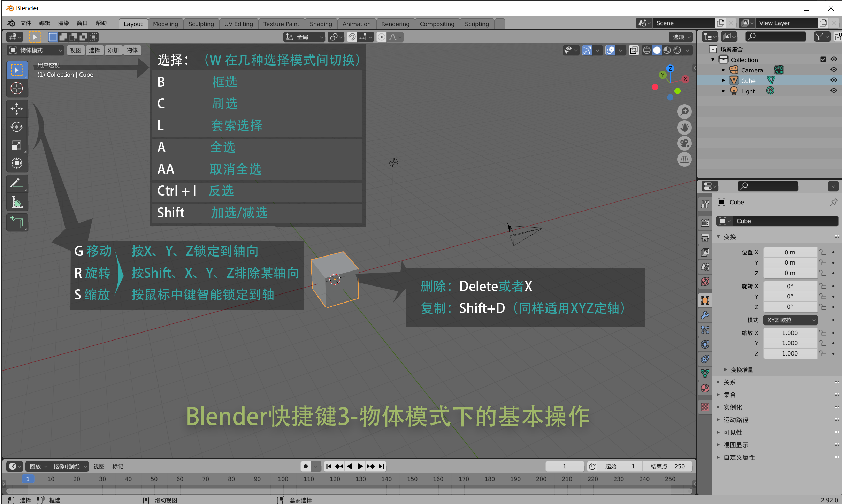The height and width of the screenshot is (504, 842).
Task: Toggle camera view button in viewport
Action: 684,144
